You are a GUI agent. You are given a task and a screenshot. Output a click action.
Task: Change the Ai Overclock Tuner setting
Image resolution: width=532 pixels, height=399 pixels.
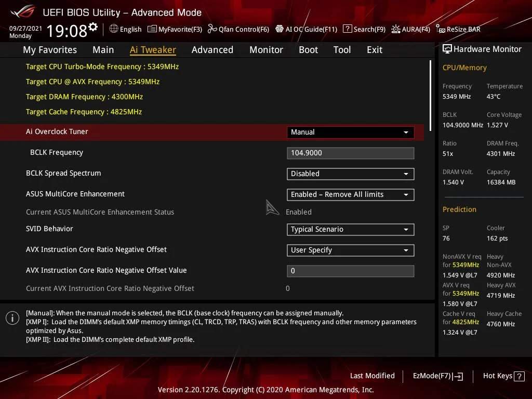350,132
